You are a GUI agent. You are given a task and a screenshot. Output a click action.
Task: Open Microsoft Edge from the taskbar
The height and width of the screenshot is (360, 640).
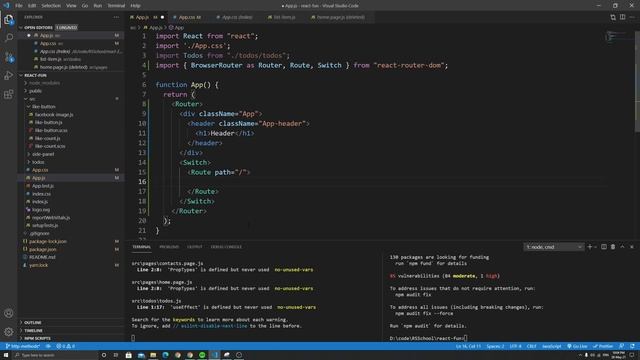(165, 355)
